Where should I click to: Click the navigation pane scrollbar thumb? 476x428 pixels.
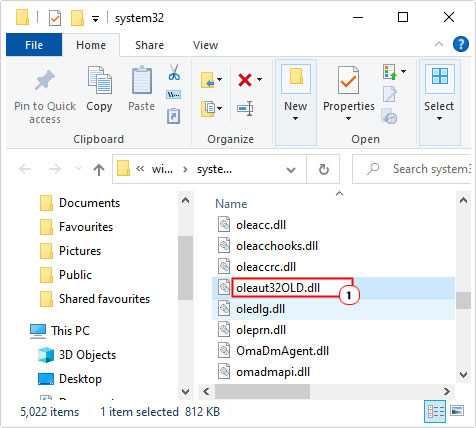tap(185, 268)
